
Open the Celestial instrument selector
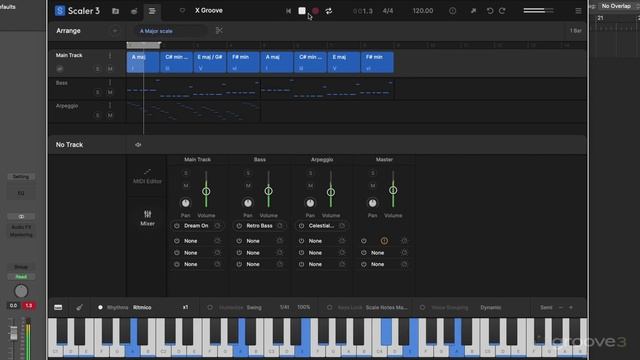point(321,226)
